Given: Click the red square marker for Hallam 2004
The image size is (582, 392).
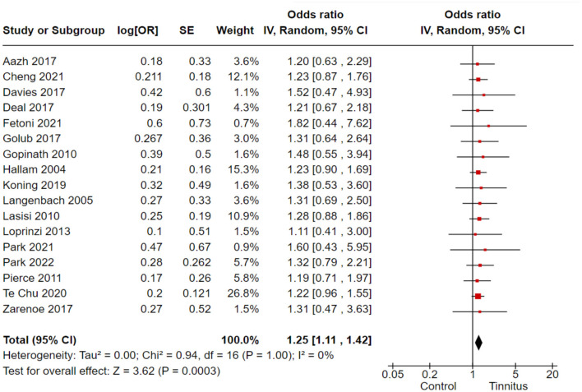Looking at the screenshot, I should (x=478, y=173).
